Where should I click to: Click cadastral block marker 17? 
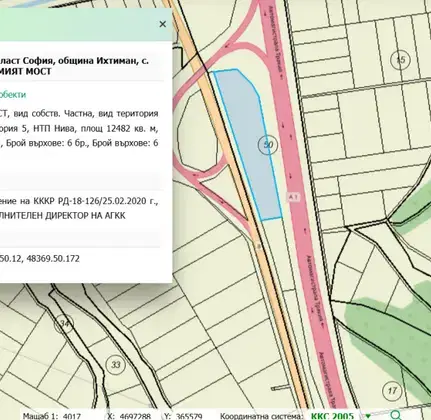(392, 390)
